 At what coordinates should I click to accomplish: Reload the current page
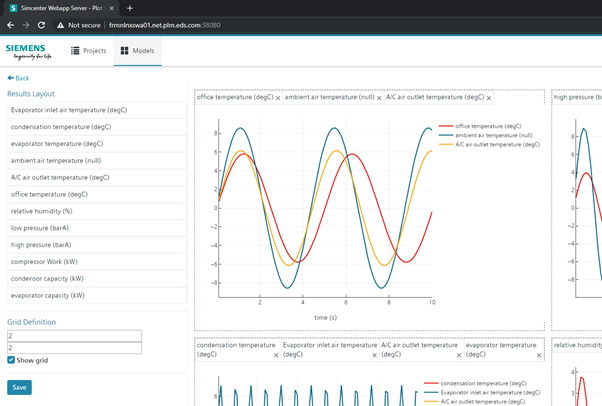[x=41, y=25]
